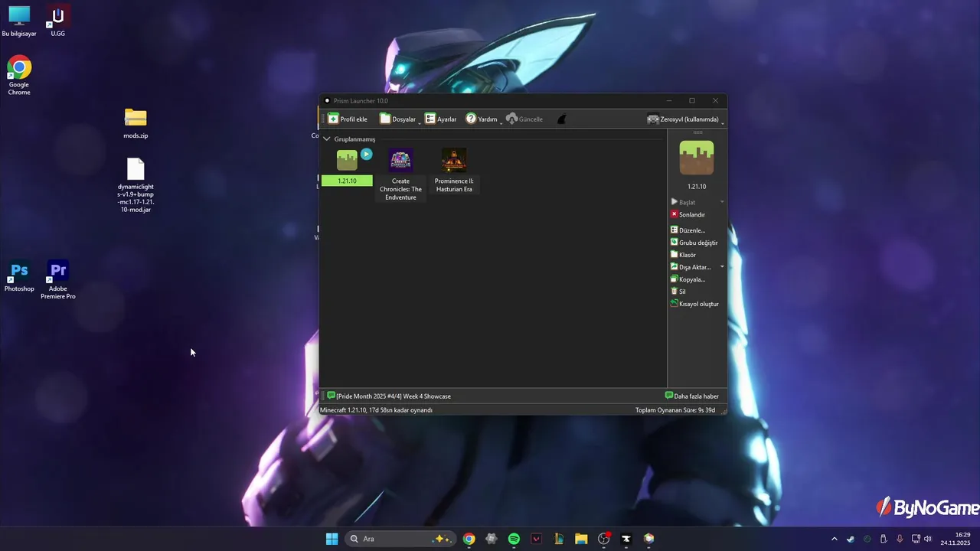Open the Dosyalar folders menu
The height and width of the screenshot is (551, 980).
tap(399, 119)
